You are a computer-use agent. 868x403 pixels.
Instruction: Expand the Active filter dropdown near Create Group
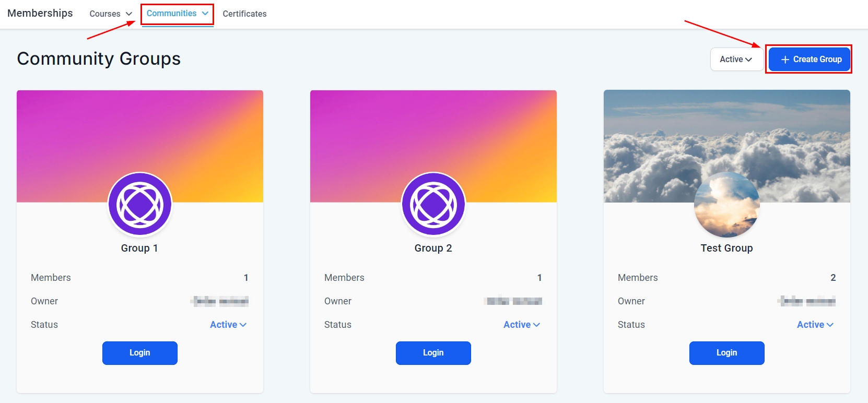(735, 60)
